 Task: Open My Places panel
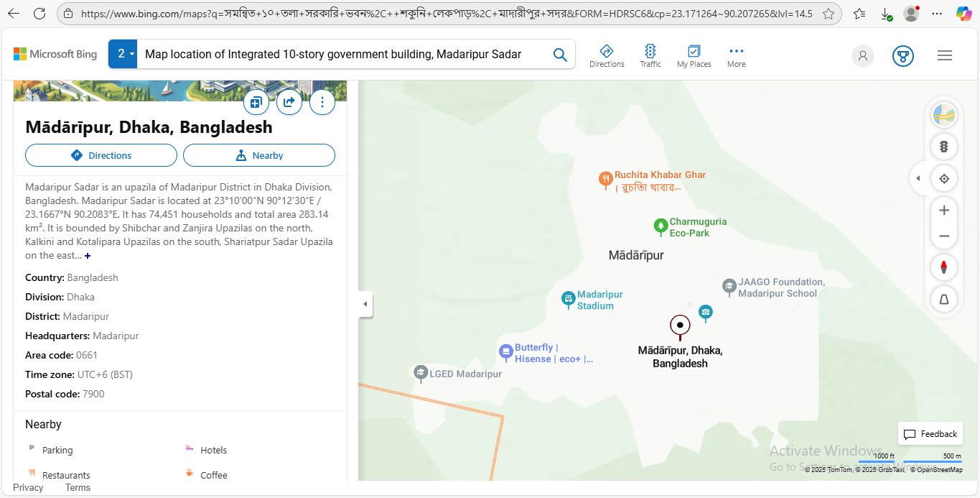pyautogui.click(x=694, y=55)
